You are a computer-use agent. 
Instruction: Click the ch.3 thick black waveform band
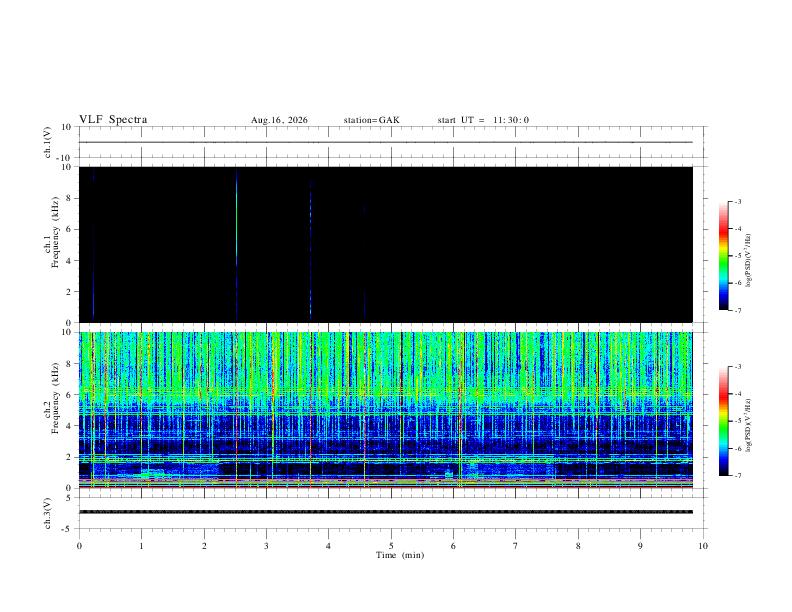coord(385,512)
